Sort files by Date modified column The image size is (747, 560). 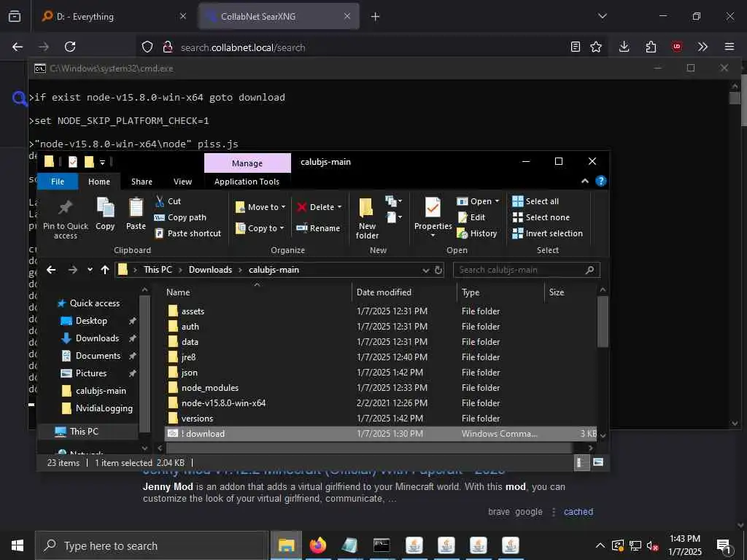click(384, 292)
